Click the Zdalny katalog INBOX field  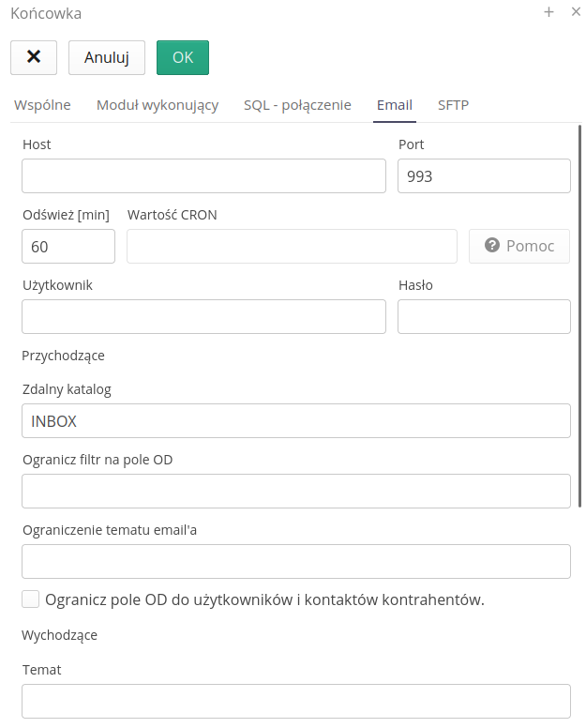295,420
